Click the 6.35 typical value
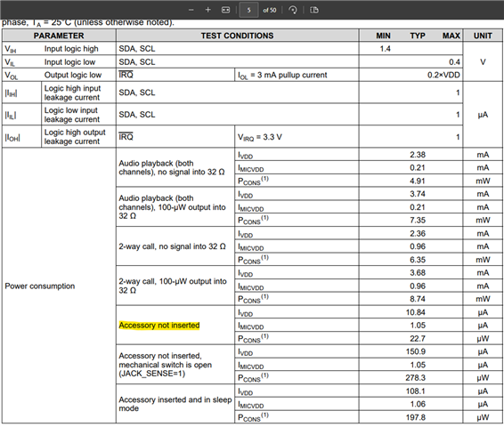This screenshot has width=504, height=427. pos(418,260)
